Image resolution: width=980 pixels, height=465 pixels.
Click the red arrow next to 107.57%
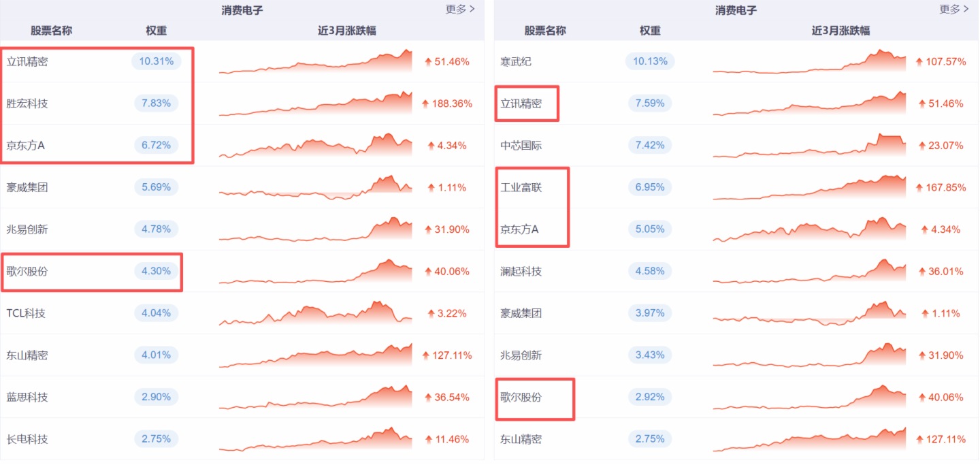click(919, 62)
